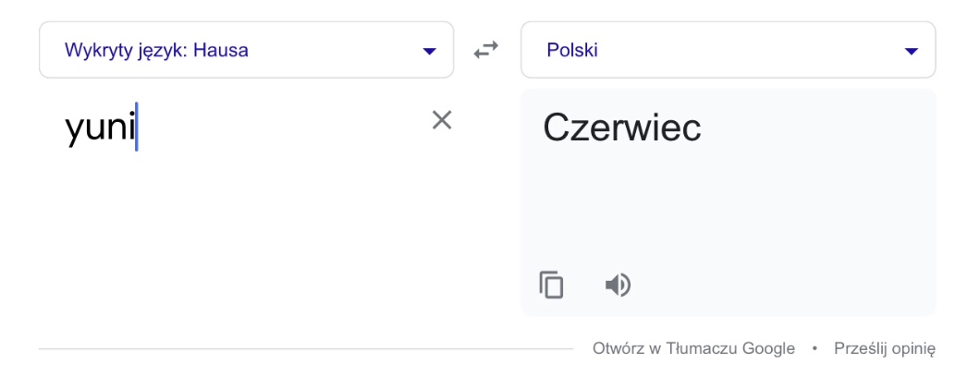
Task: Open 'Otwórz w Tłumaczu Google' link
Action: [693, 348]
